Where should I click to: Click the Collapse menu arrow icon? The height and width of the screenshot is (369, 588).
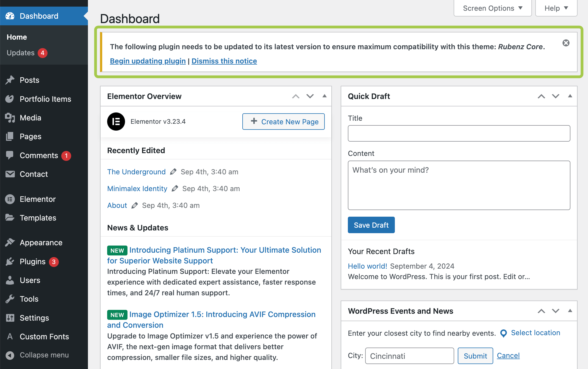[x=10, y=355]
